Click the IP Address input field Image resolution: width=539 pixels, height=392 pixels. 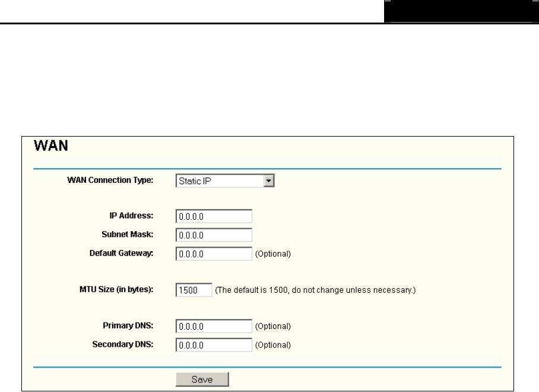pos(214,216)
